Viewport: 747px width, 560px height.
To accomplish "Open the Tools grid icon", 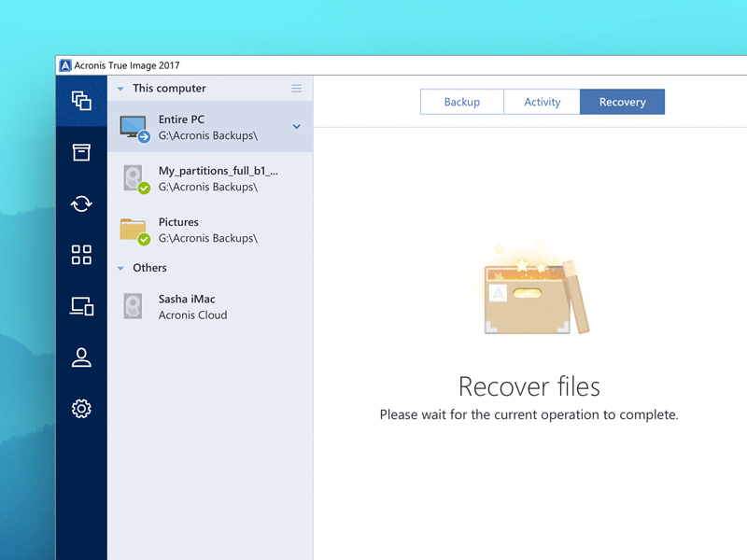I will click(x=81, y=255).
